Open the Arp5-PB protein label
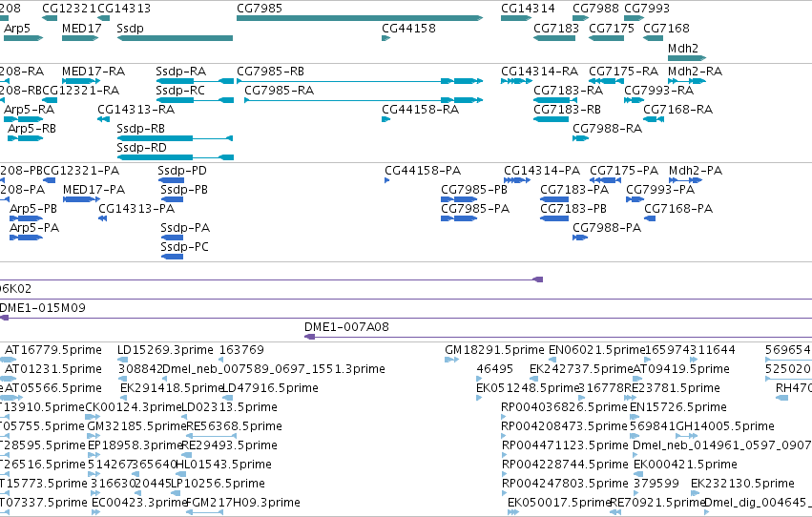Viewport: 812px width, 517px height. (33, 209)
